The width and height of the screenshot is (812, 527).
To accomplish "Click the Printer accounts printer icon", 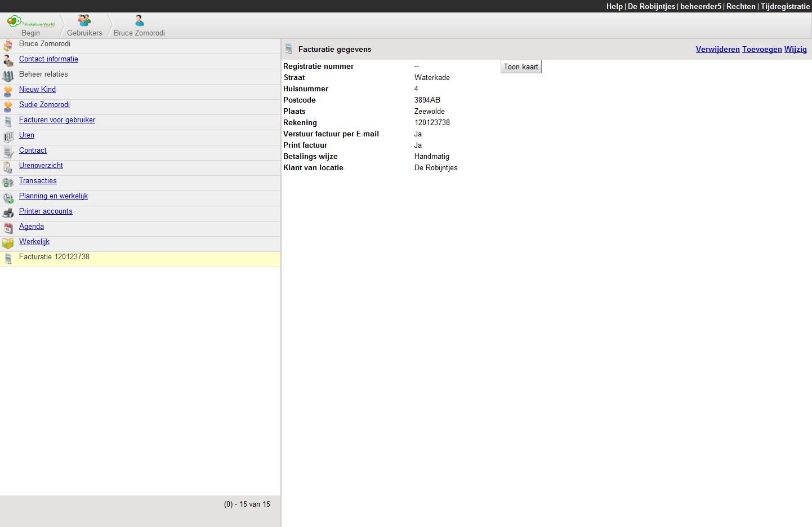I will [8, 213].
